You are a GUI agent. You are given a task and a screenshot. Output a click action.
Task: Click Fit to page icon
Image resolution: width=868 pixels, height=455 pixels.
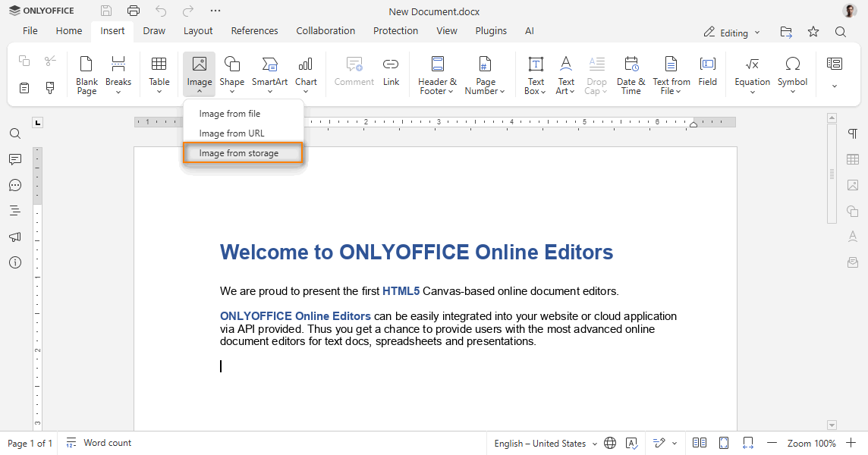point(724,443)
